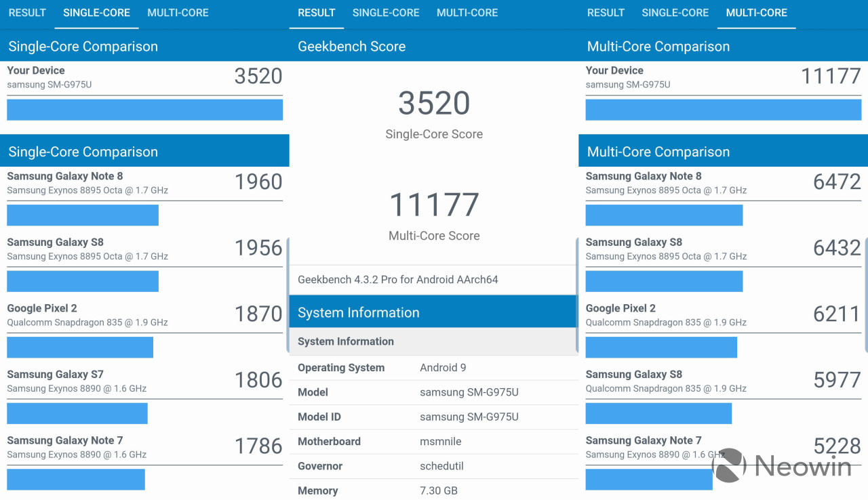Select the active SINGLE-CORE tab in the Single-Core Comparison panel

point(96,13)
